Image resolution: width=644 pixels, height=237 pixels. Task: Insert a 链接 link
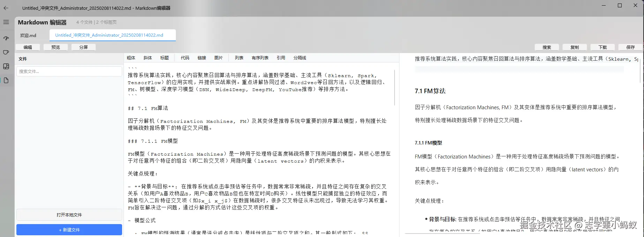click(202, 58)
